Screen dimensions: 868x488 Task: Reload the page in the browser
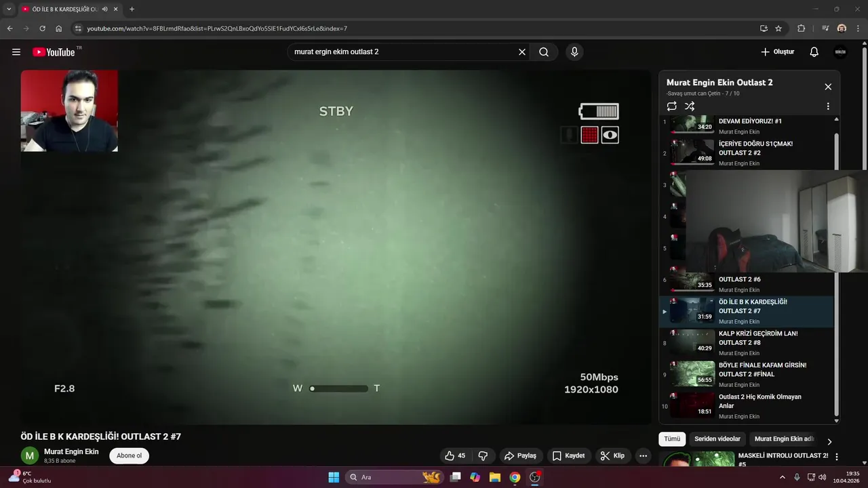(x=42, y=28)
